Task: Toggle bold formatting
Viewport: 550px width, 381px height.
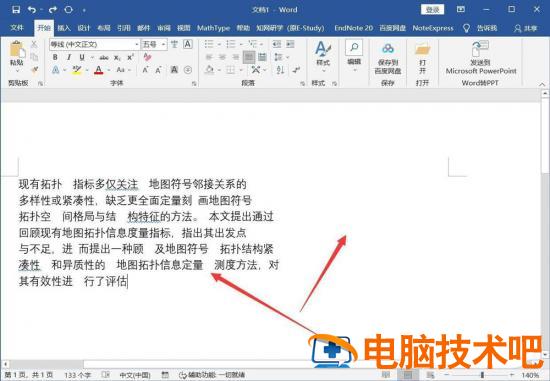Action: point(55,57)
